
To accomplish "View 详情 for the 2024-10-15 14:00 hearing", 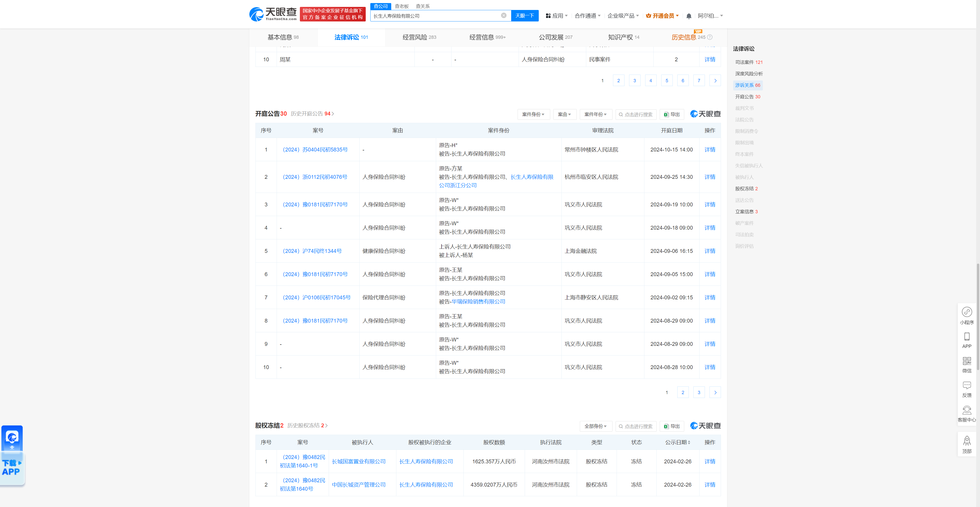I will 709,150.
